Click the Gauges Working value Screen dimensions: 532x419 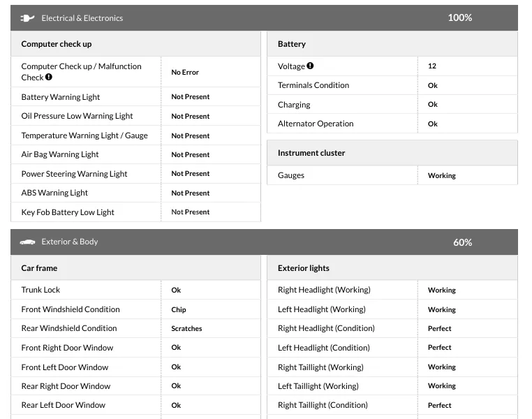coord(441,176)
